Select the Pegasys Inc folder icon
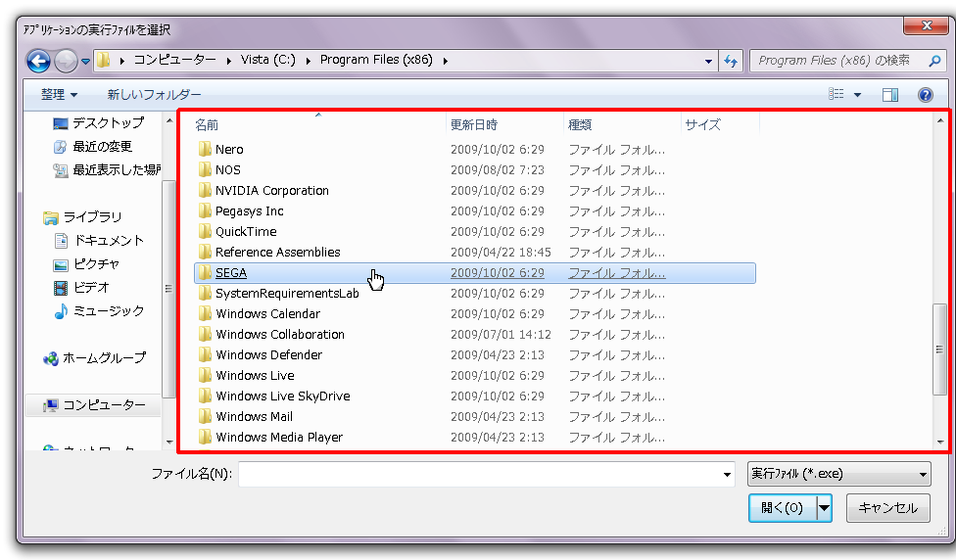The height and width of the screenshot is (560, 956). [205, 210]
